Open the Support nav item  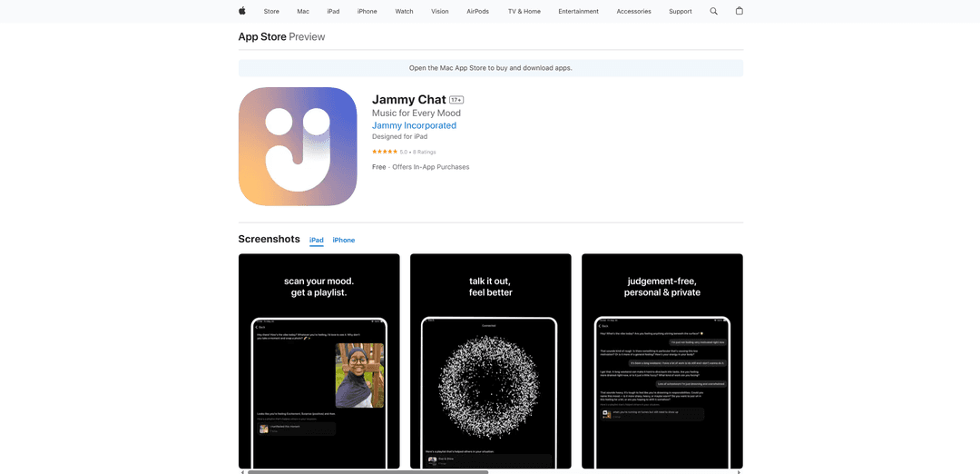[680, 11]
